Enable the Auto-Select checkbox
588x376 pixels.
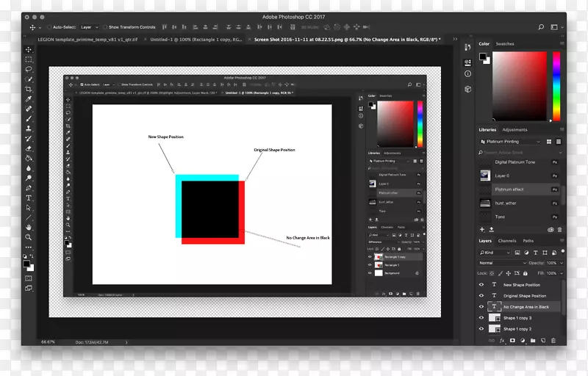(x=49, y=27)
